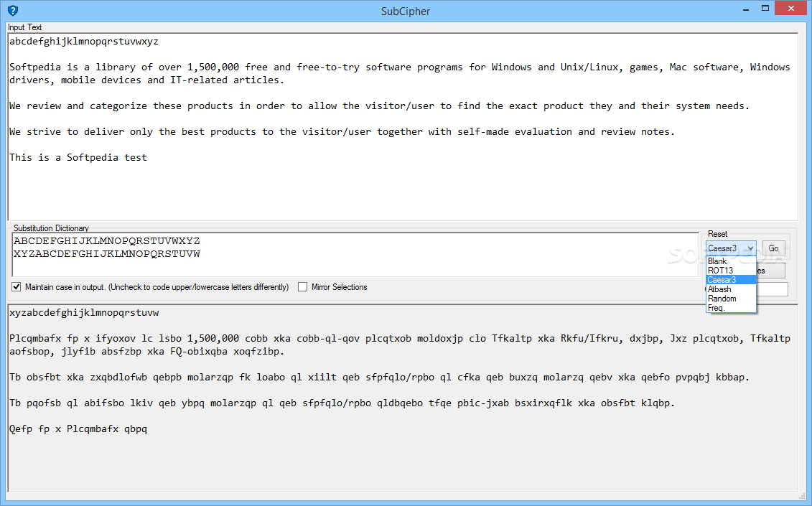Click the Go button
Image resolution: width=812 pixels, height=506 pixels.
pyautogui.click(x=774, y=248)
